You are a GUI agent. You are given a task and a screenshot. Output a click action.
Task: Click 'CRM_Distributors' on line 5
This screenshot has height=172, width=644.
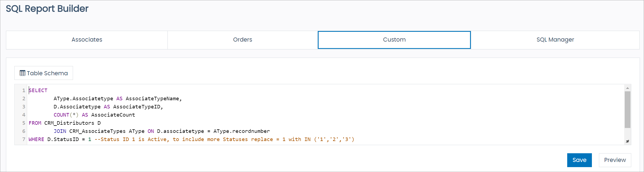pos(69,123)
